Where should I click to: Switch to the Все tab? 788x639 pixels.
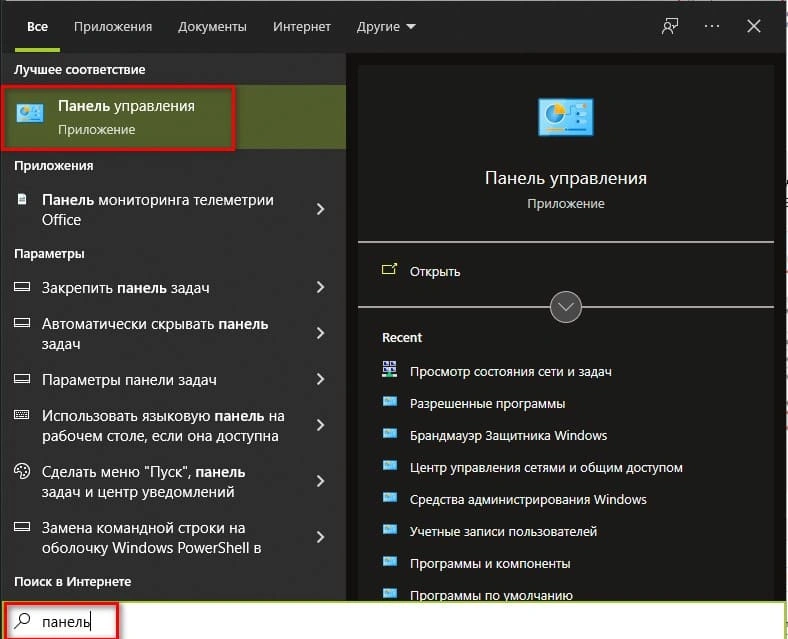click(37, 27)
